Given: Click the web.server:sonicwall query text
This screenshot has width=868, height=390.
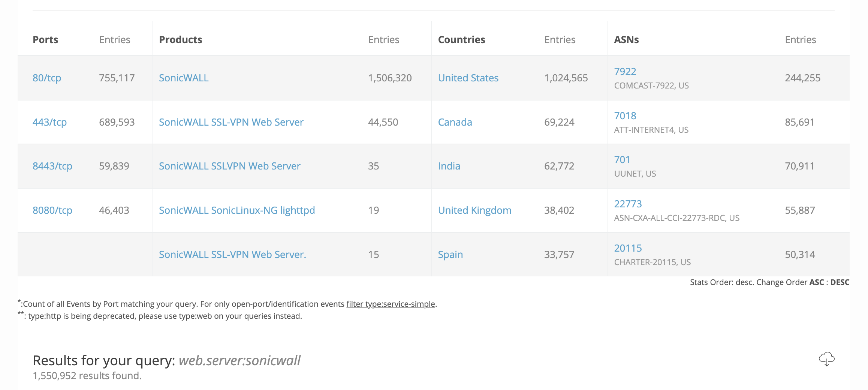Looking at the screenshot, I should [x=239, y=360].
